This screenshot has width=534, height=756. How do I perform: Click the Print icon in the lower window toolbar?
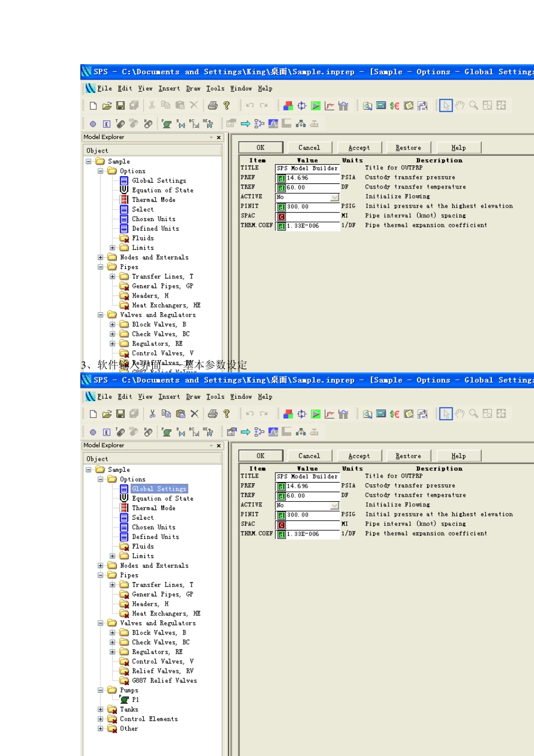click(212, 414)
